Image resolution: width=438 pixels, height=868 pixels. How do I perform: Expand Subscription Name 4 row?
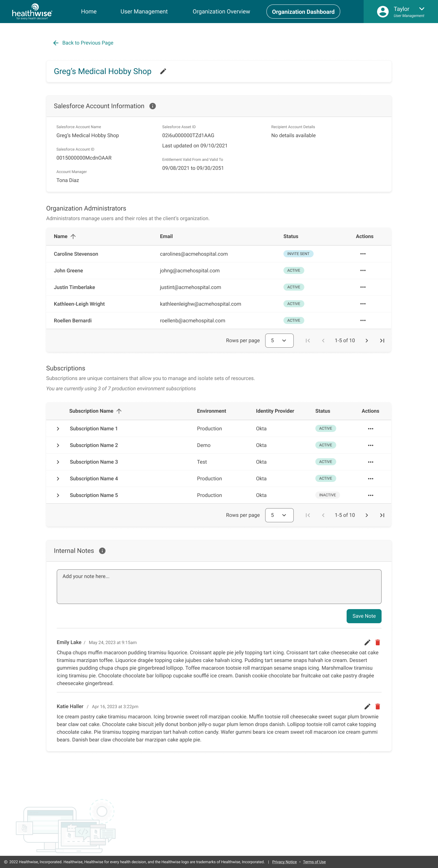[58, 478]
